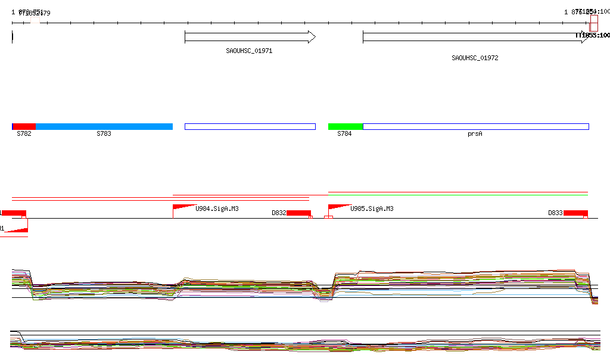Click the SAOUHSC_01972 gene arrow
Viewport: 610px width, 364px height.
click(476, 37)
